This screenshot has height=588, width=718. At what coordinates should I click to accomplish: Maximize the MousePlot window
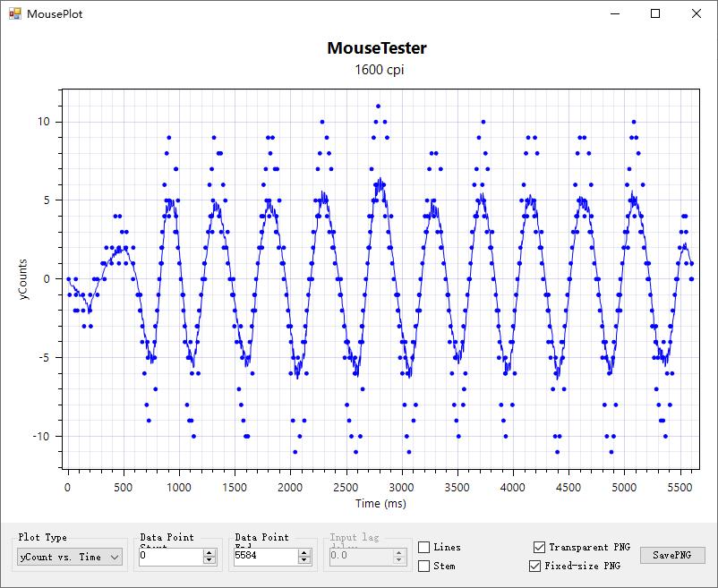tap(655, 14)
